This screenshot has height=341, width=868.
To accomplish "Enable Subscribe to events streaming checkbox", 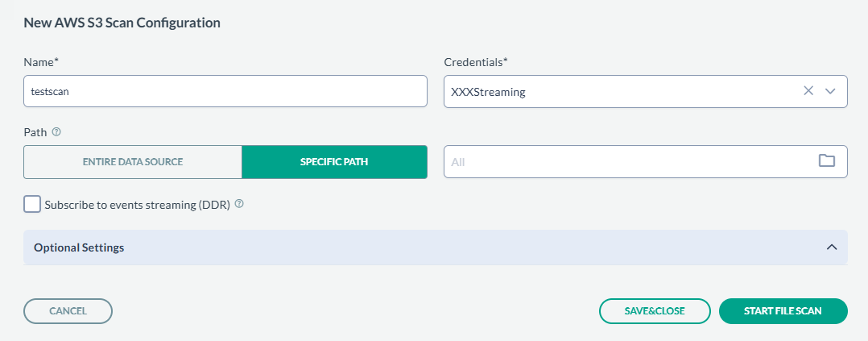I will point(32,204).
